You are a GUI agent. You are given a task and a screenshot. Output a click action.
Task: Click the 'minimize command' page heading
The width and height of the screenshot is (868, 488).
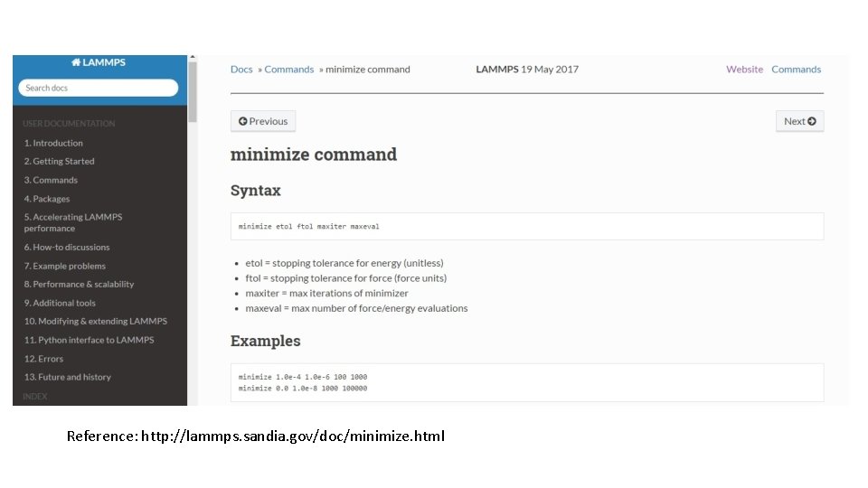tap(314, 154)
